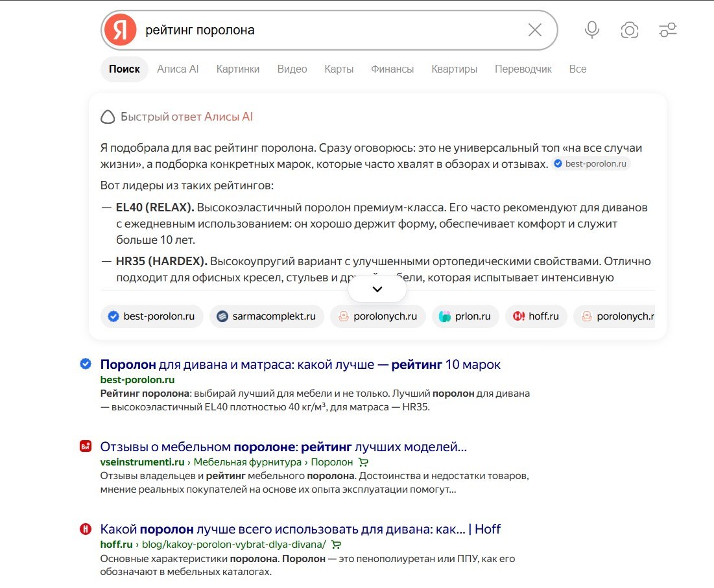Click the Alisa AI answer icon

(108, 117)
